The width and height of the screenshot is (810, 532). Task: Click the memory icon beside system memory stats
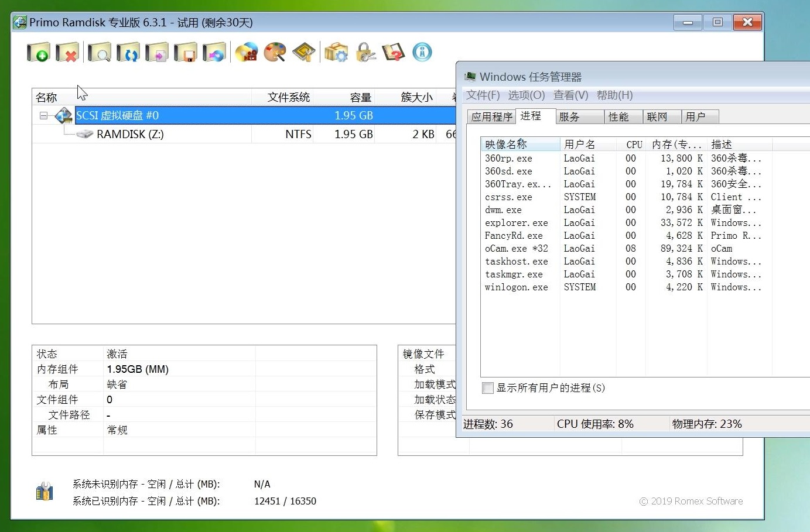click(x=45, y=492)
